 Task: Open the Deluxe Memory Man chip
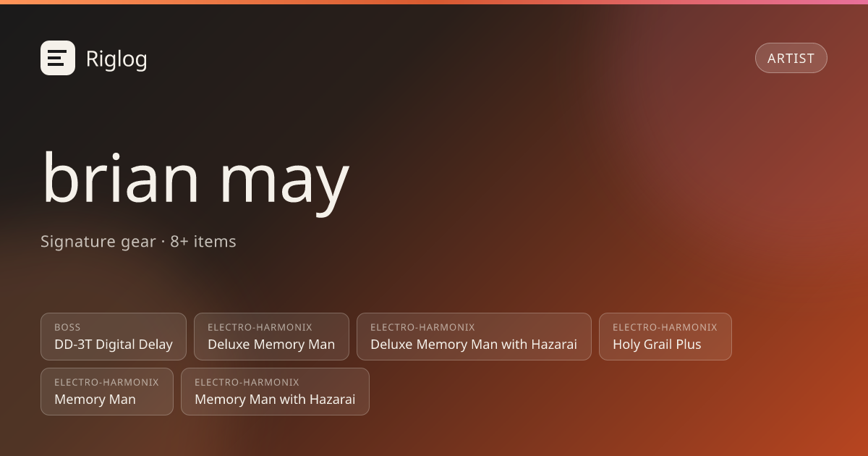click(271, 337)
